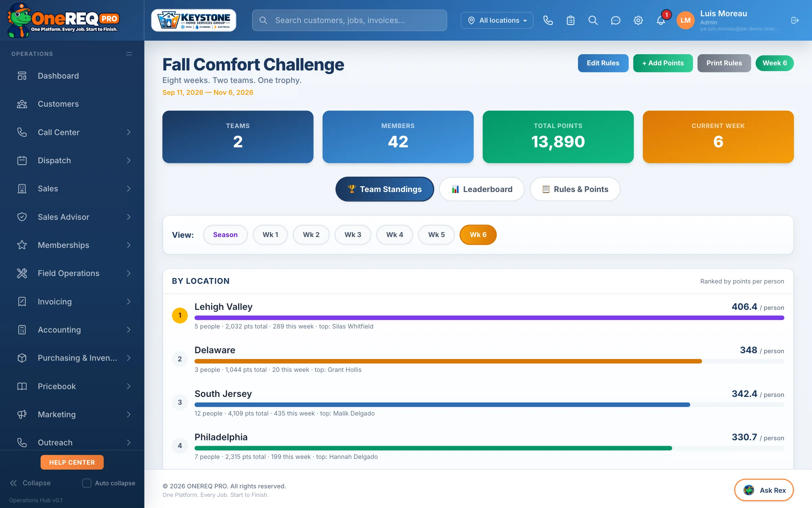
Task: Click the Print Rules button
Action: click(724, 63)
